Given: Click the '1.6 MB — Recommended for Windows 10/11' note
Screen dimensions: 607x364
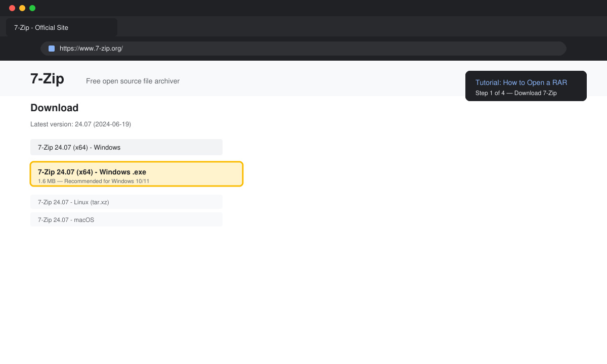Looking at the screenshot, I should (94, 181).
